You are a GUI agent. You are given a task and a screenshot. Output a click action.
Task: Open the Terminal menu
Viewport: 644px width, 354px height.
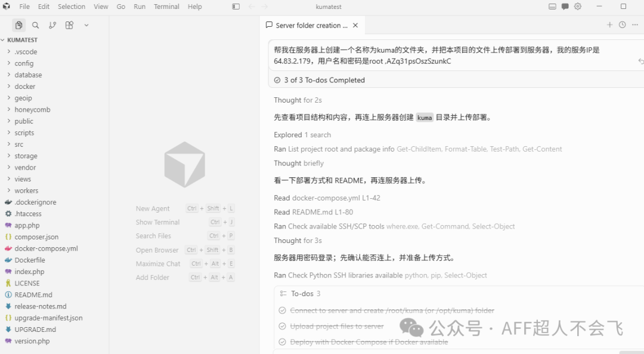pyautogui.click(x=166, y=7)
